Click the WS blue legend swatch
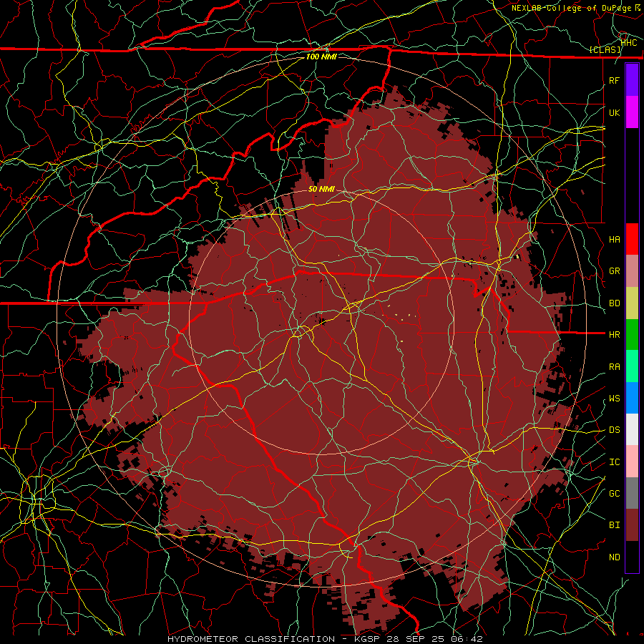This screenshot has width=644, height=644. (x=632, y=398)
